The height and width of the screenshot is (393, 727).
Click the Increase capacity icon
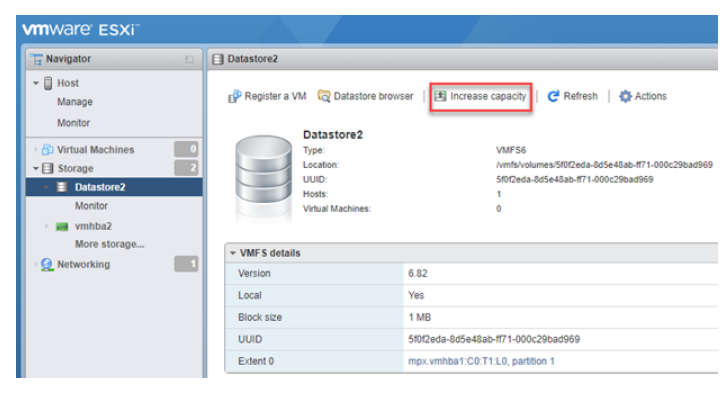(x=440, y=96)
